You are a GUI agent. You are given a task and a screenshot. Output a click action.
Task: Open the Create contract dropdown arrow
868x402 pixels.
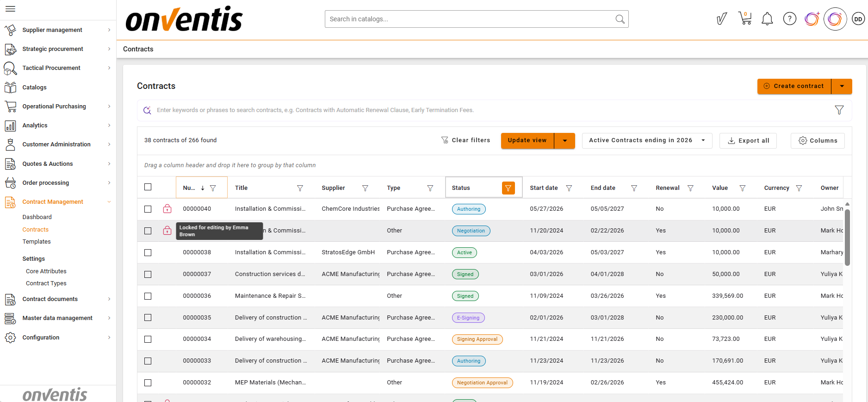coord(842,86)
